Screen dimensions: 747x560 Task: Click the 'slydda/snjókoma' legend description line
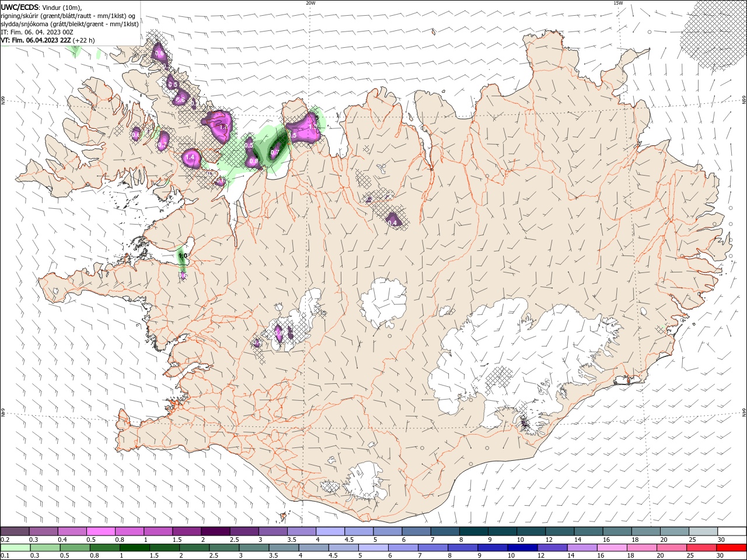click(70, 24)
